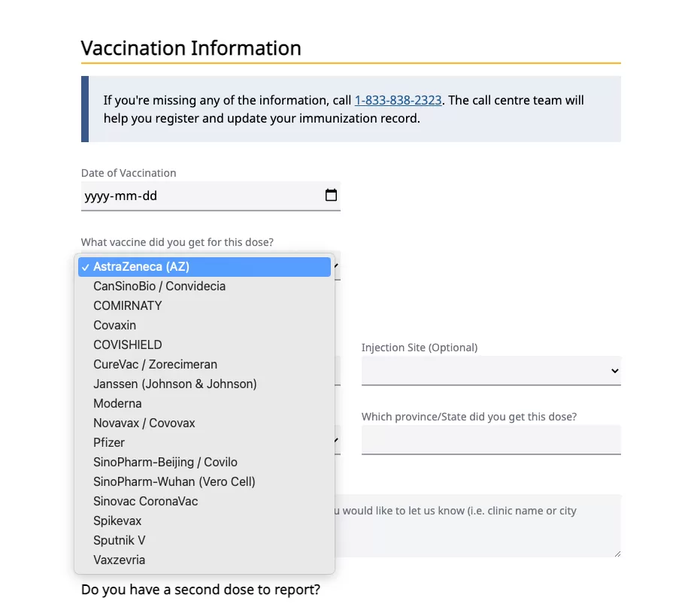This screenshot has height=607, width=700.
Task: Choose Novavax / Covovax option
Action: (x=205, y=423)
